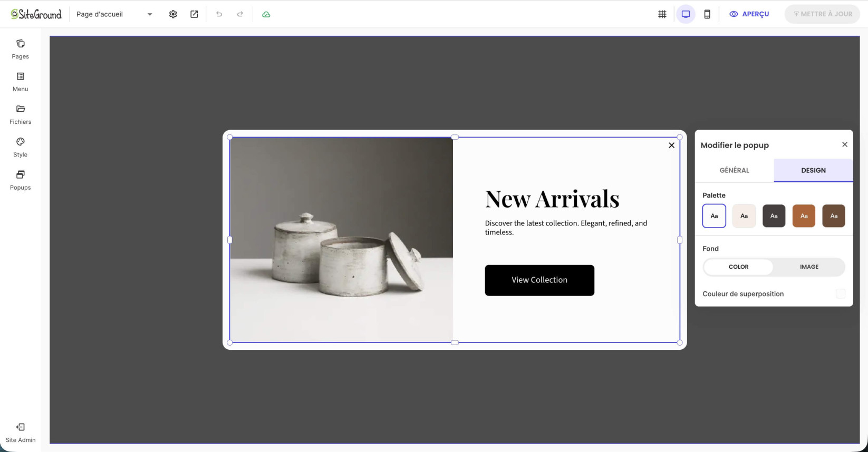The height and width of the screenshot is (452, 868).
Task: Click the cloud save status icon
Action: click(x=266, y=14)
